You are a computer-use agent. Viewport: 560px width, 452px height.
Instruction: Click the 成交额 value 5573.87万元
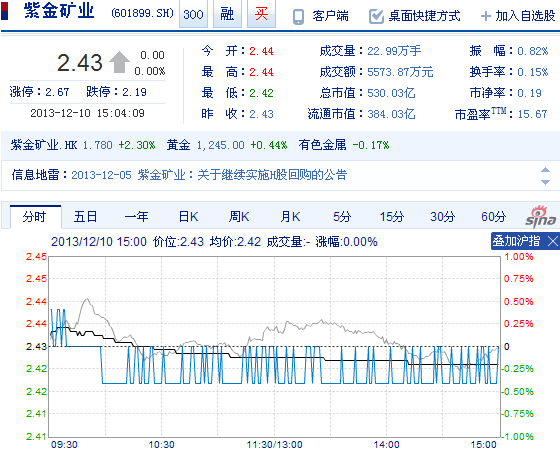pyautogui.click(x=400, y=72)
